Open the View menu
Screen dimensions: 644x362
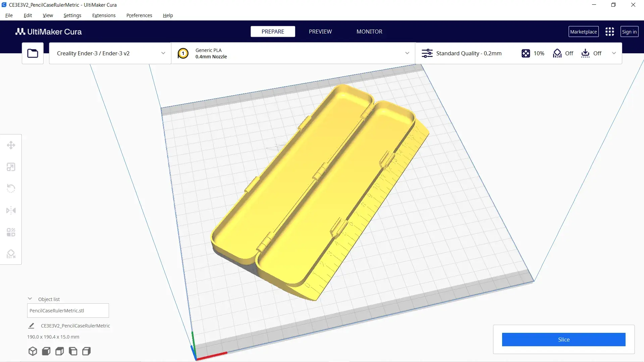click(x=48, y=15)
